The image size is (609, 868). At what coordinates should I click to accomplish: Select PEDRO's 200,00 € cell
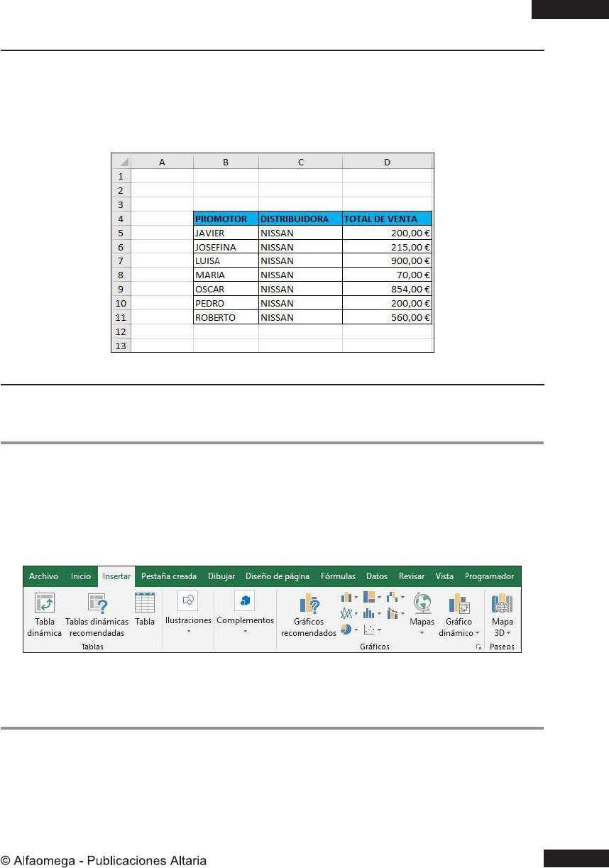tap(388, 303)
